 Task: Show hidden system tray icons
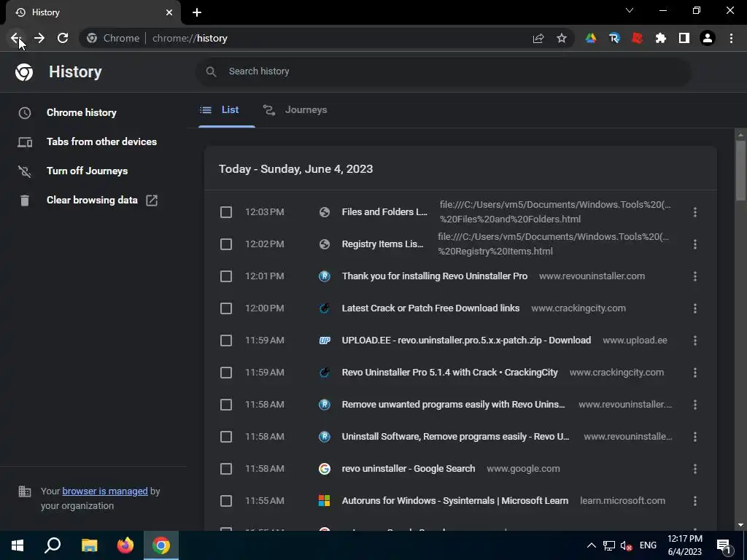591,545
